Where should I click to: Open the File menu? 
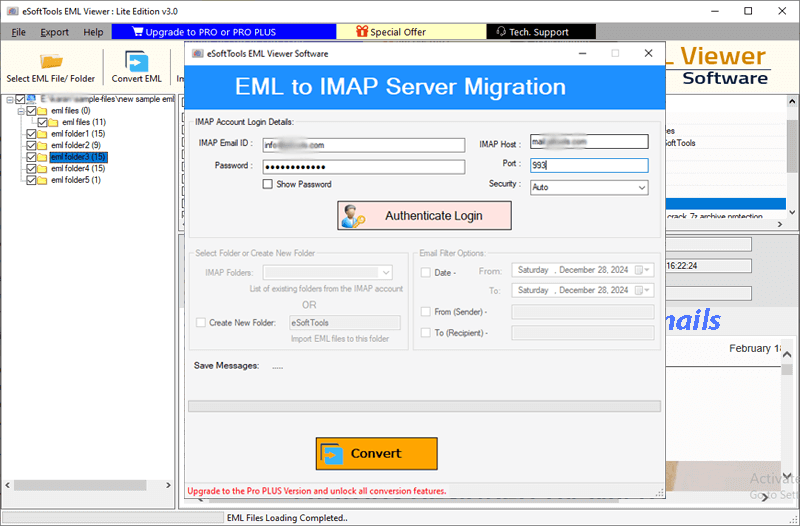[x=18, y=32]
